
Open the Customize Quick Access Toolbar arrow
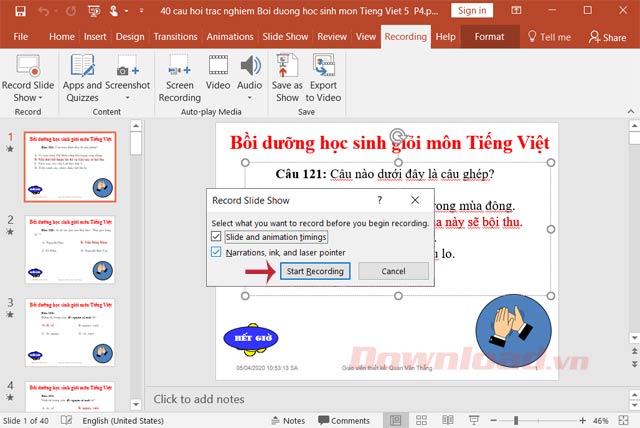click(x=141, y=11)
